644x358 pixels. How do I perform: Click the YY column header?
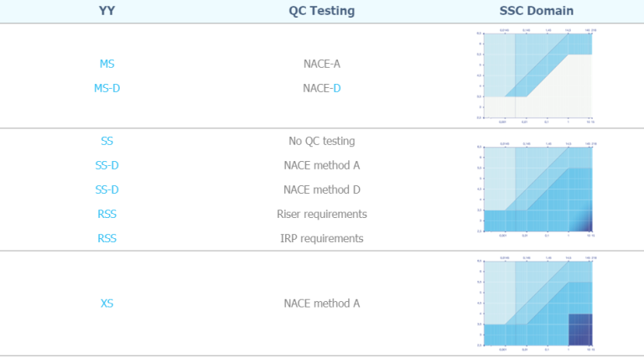coord(107,11)
